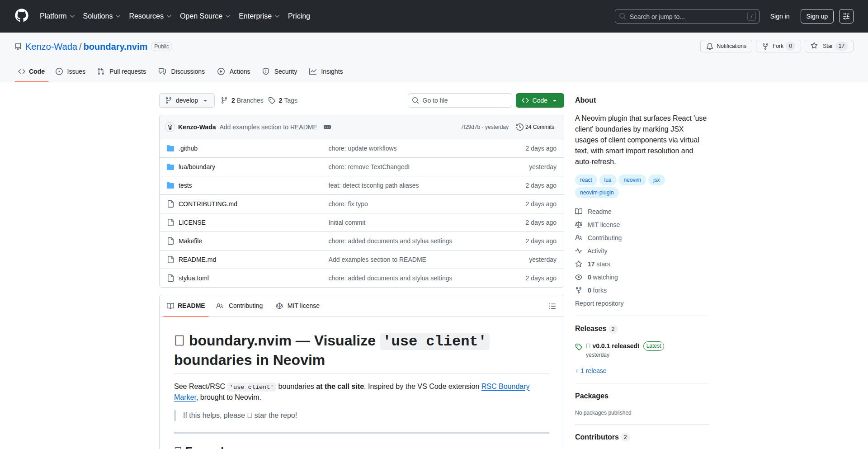Click the Report repository link
868x449 pixels.
pyautogui.click(x=599, y=303)
